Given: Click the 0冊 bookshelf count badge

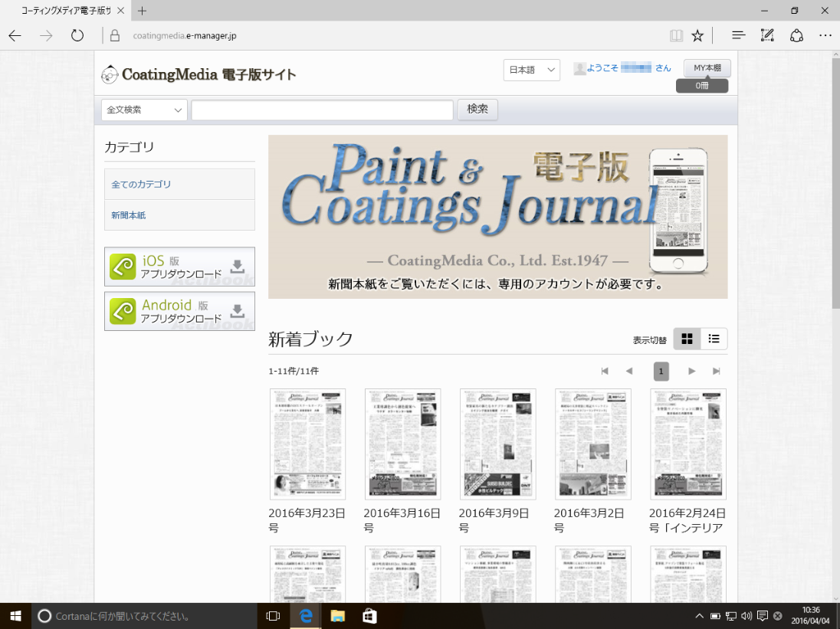Looking at the screenshot, I should pyautogui.click(x=702, y=86).
